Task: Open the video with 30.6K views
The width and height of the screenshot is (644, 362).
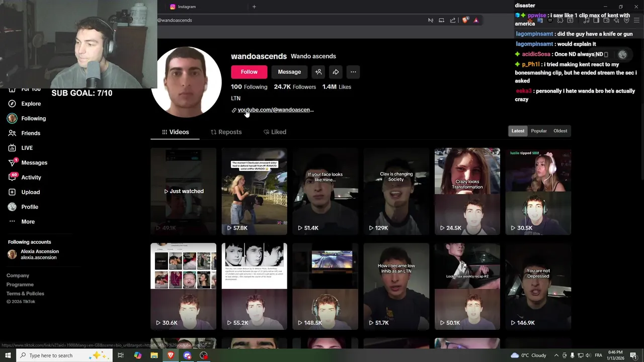Action: pyautogui.click(x=184, y=287)
